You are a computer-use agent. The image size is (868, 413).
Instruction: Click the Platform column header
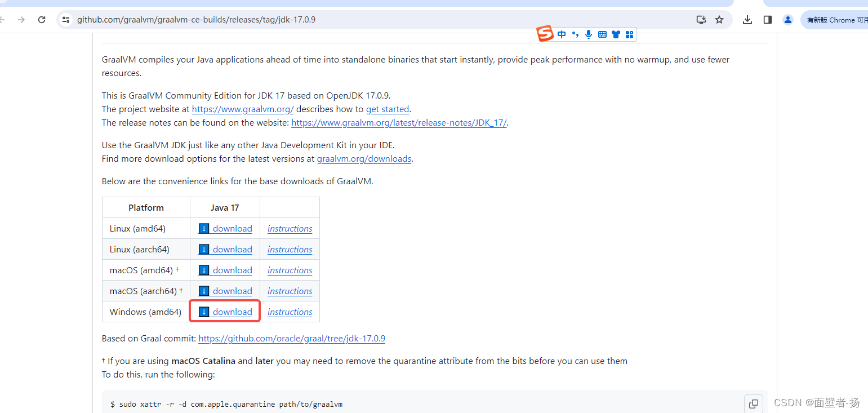pyautogui.click(x=146, y=208)
